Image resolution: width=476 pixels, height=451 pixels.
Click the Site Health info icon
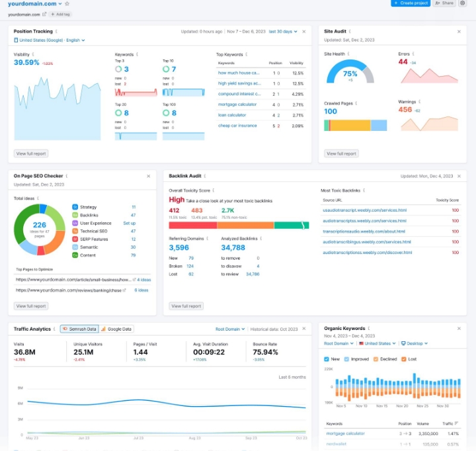tap(348, 54)
